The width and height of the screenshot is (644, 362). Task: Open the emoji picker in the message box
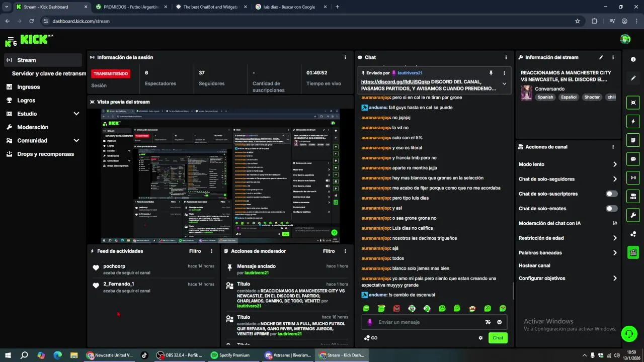(x=500, y=322)
